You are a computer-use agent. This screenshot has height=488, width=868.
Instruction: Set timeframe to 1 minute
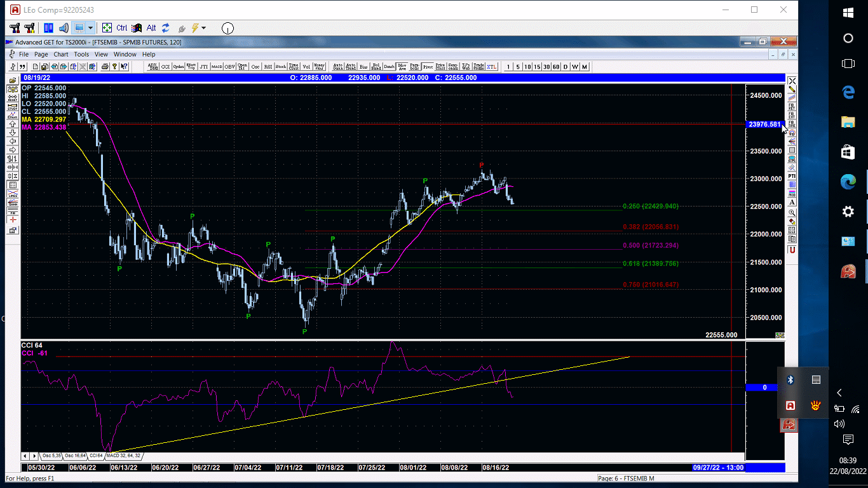pos(508,66)
